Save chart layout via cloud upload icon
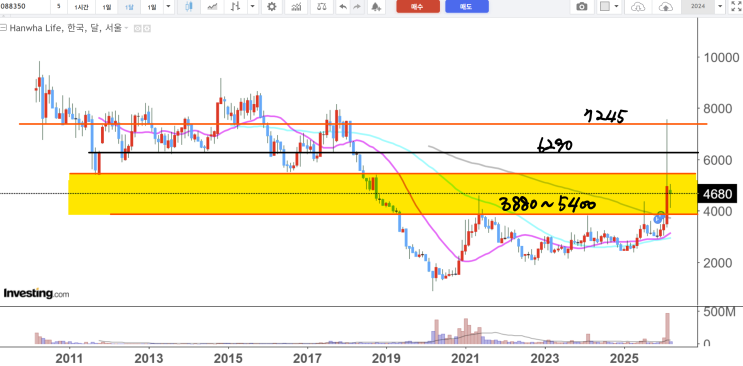This screenshot has width=743, height=366. pos(665,7)
